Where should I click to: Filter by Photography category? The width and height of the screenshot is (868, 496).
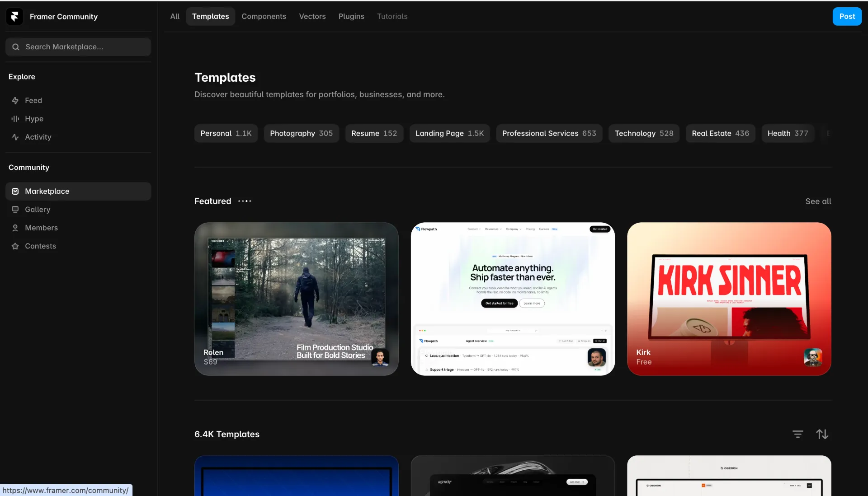[302, 133]
